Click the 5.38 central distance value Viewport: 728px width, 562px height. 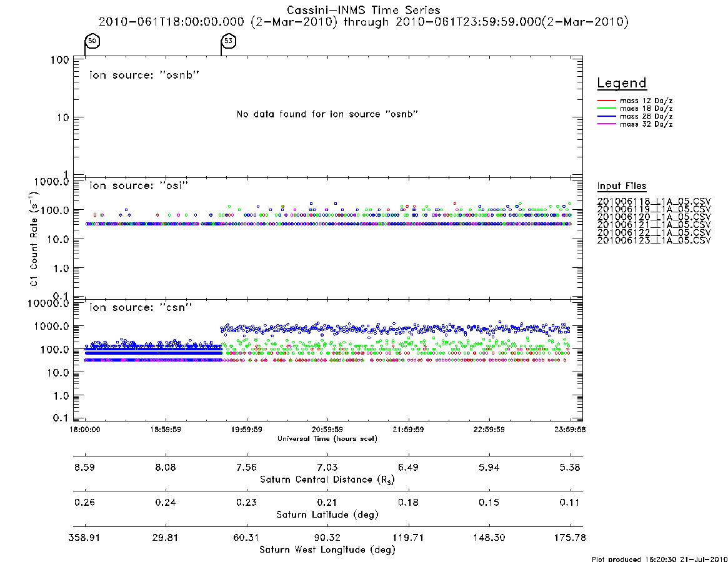pos(570,467)
